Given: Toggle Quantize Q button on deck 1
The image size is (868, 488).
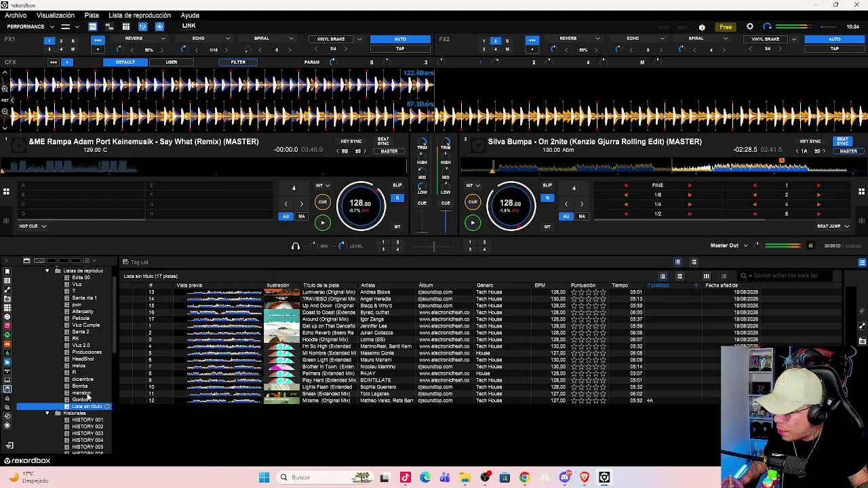Looking at the screenshot, I should click(397, 198).
